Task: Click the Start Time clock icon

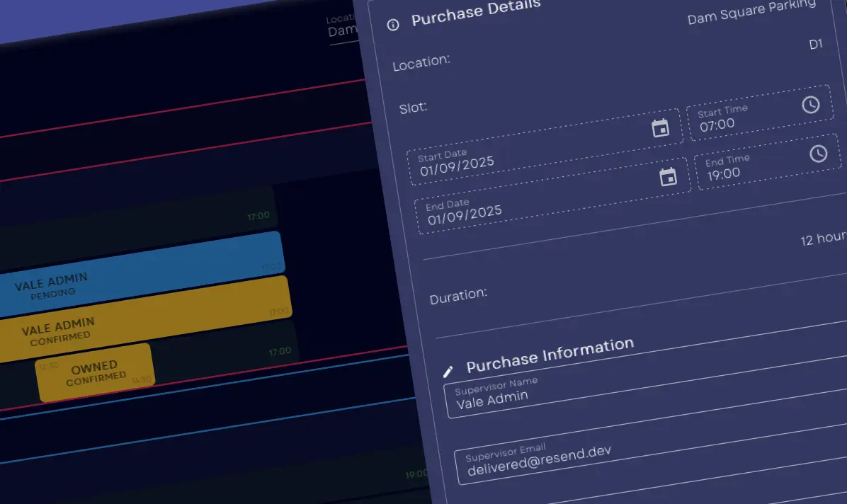Action: (x=810, y=105)
